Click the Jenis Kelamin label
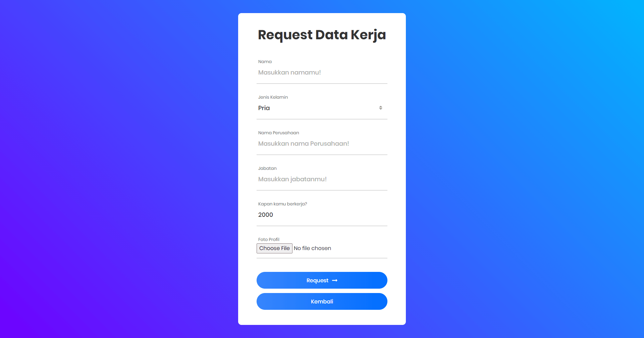The image size is (644, 338). tap(273, 97)
